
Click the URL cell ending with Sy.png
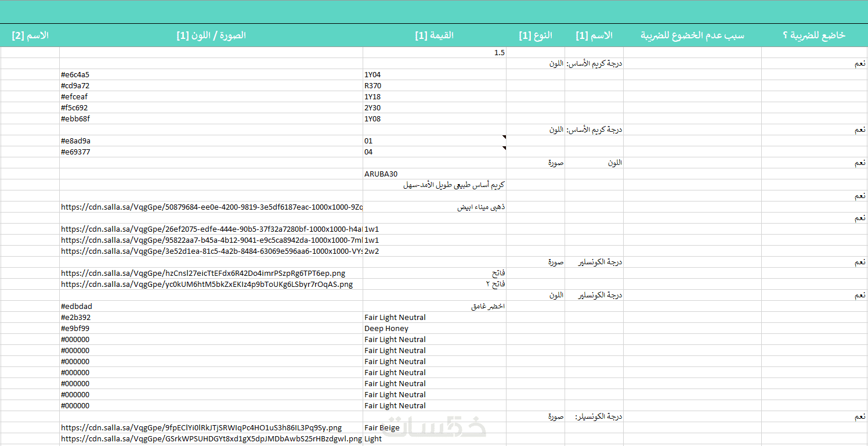click(211, 427)
